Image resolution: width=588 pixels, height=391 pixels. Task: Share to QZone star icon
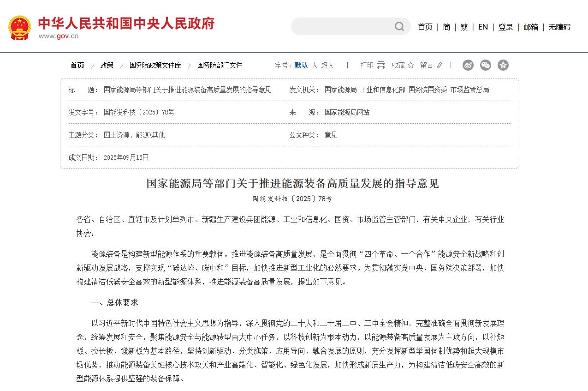[503, 65]
